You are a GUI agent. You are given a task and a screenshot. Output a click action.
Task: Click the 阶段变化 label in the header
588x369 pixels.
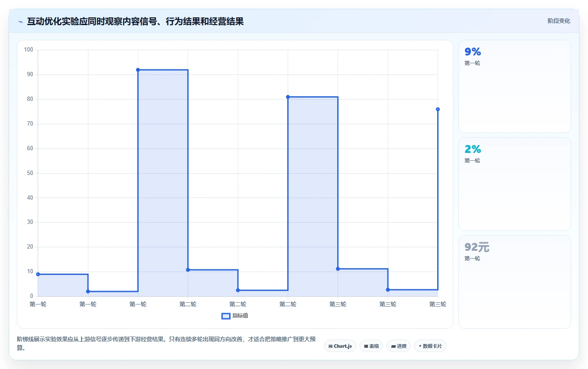coord(559,21)
